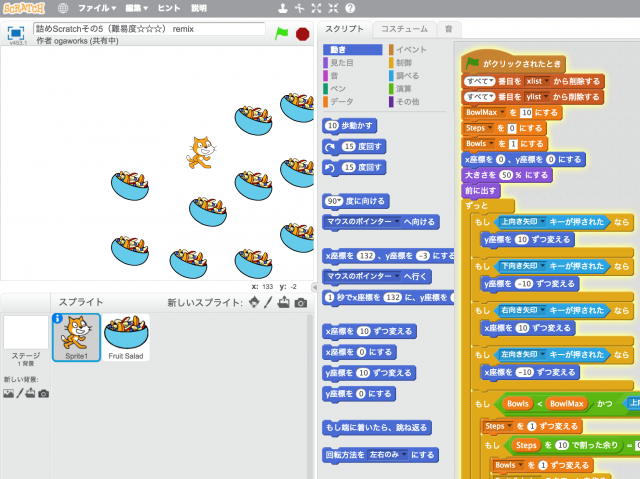The height and width of the screenshot is (479, 640).
Task: Upload sprite from file
Action: pyautogui.click(x=283, y=302)
